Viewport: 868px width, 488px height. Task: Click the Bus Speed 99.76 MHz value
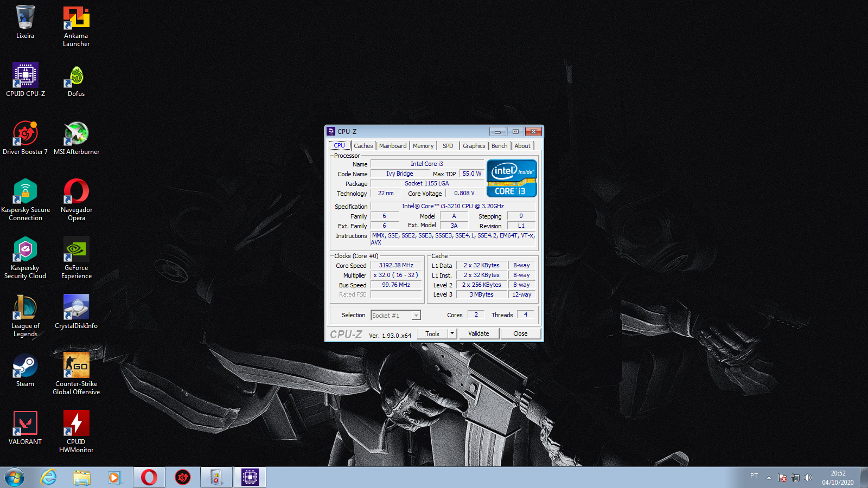[396, 285]
